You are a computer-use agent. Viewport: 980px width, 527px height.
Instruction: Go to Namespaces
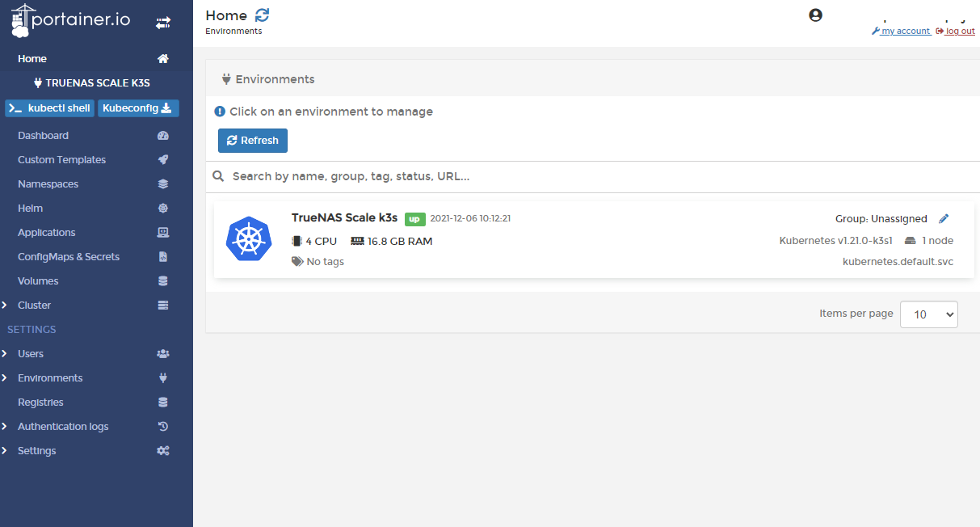(48, 184)
